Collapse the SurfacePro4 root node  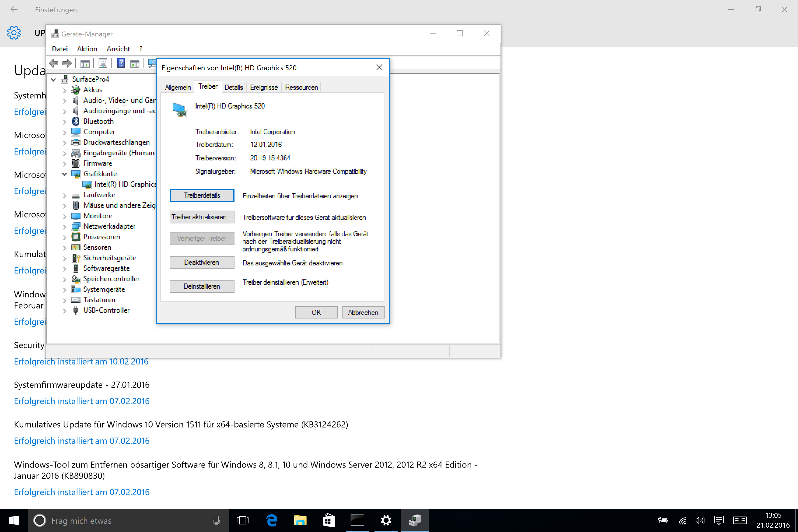[53, 79]
